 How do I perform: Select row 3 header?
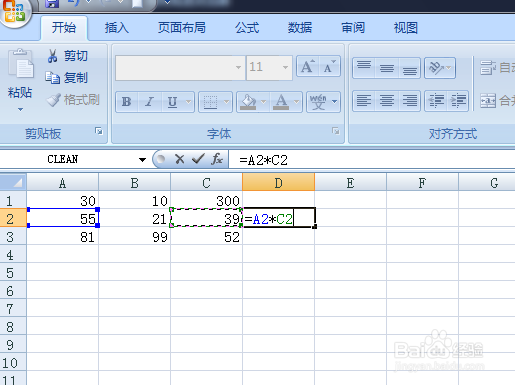pos(13,237)
